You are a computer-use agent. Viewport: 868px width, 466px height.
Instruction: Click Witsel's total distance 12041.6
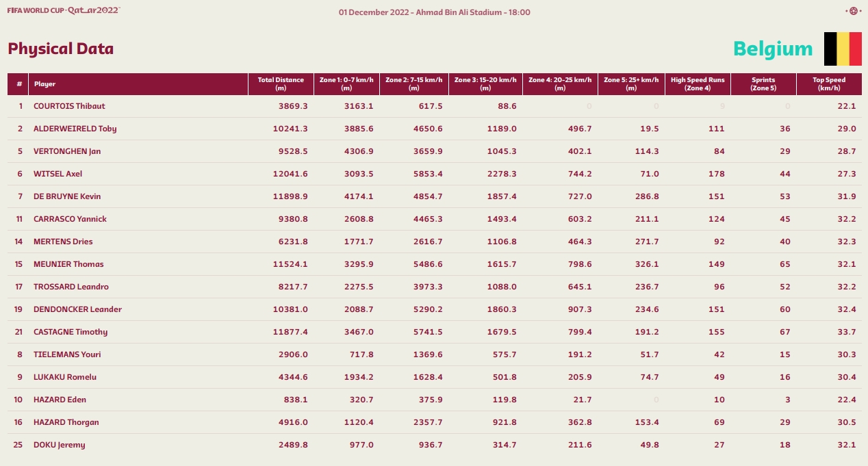(291, 174)
